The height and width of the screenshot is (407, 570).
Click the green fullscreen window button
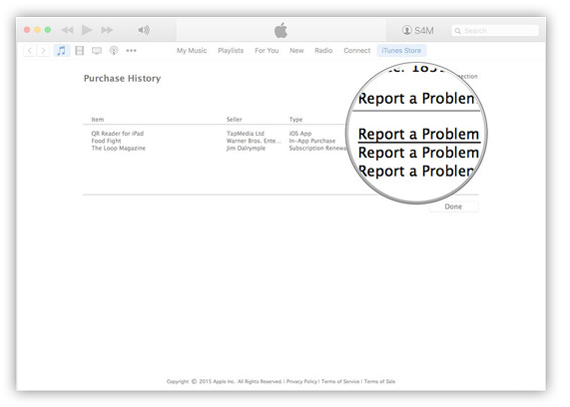click(x=48, y=30)
